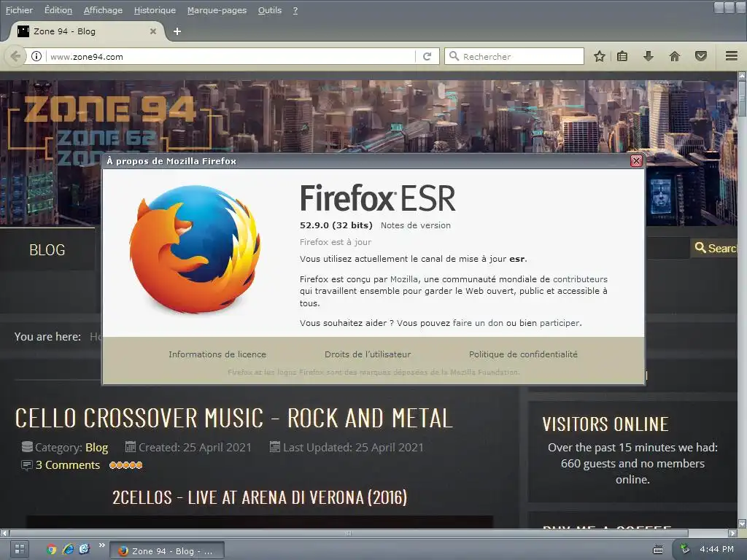The width and height of the screenshot is (747, 560).
Task: Expand quick launch overflow chevron
Action: 101,545
